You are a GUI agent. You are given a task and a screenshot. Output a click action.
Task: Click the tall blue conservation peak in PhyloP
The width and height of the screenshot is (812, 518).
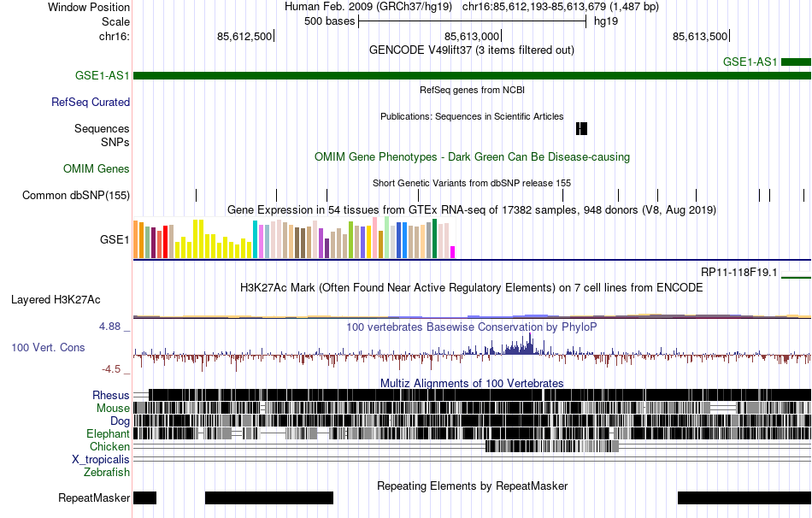[530, 344]
